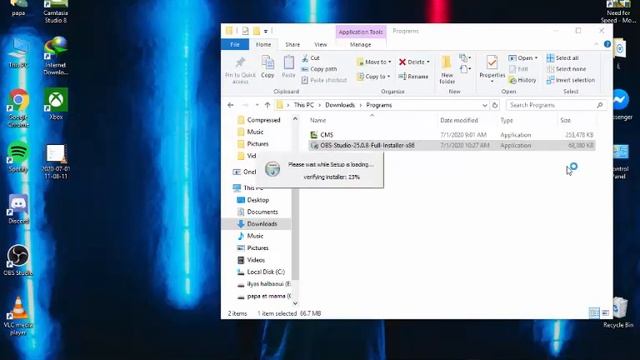The image size is (640, 360).
Task: Open Google Chrome desktop icon
Action: [18, 108]
